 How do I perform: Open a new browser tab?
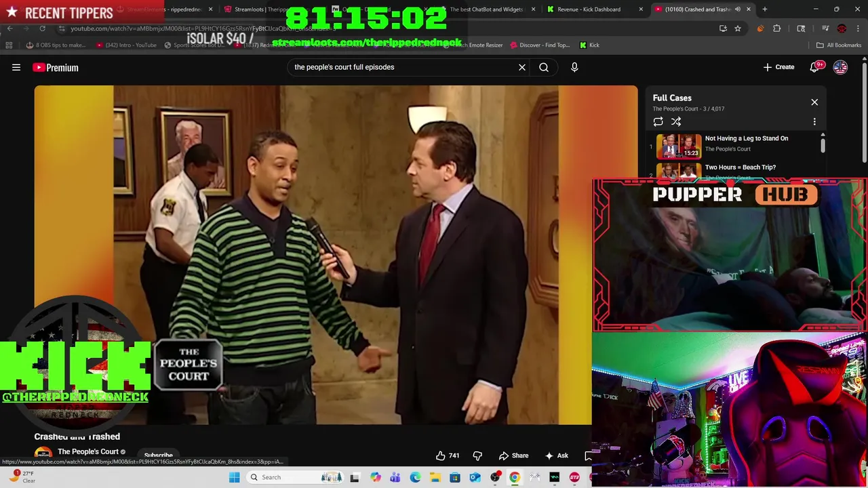[x=764, y=9]
